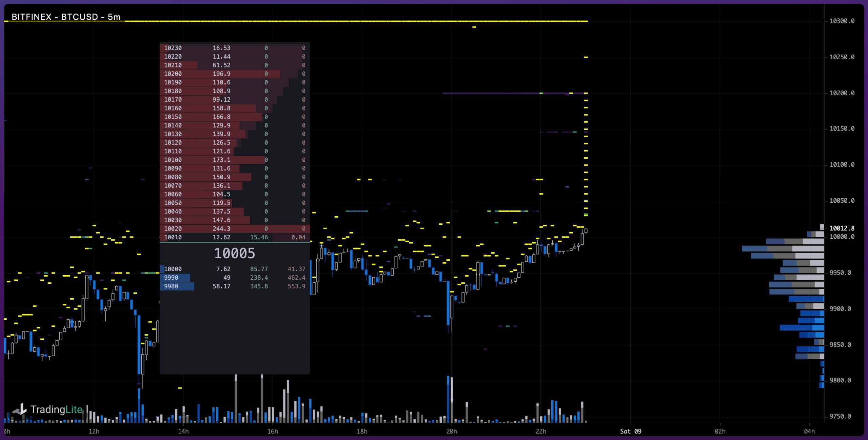
Task: Click the 10300.0 label on price axis
Action: pyautogui.click(x=842, y=21)
